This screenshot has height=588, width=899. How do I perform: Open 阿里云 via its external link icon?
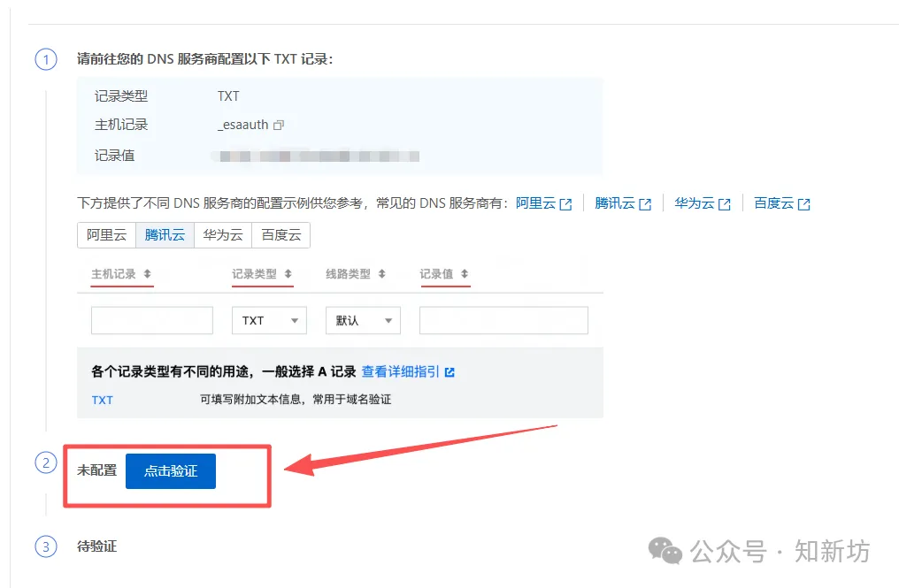click(x=565, y=203)
